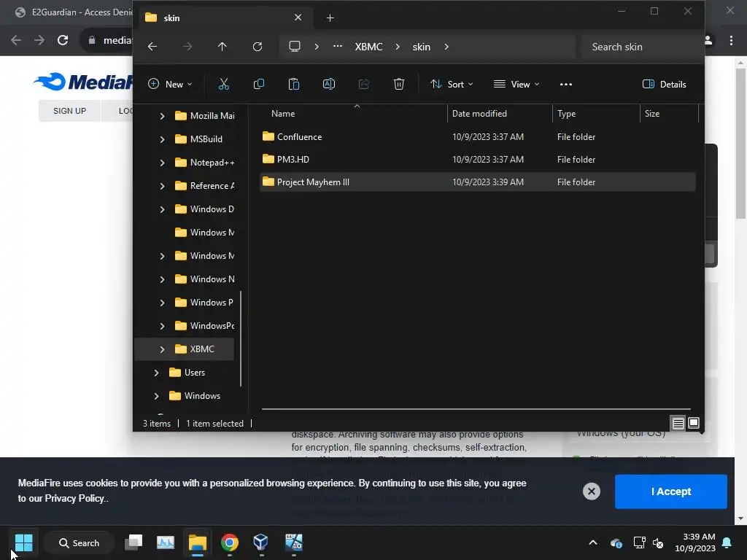Go back with the Explorer back arrow
The height and width of the screenshot is (560, 747).
tap(152, 47)
